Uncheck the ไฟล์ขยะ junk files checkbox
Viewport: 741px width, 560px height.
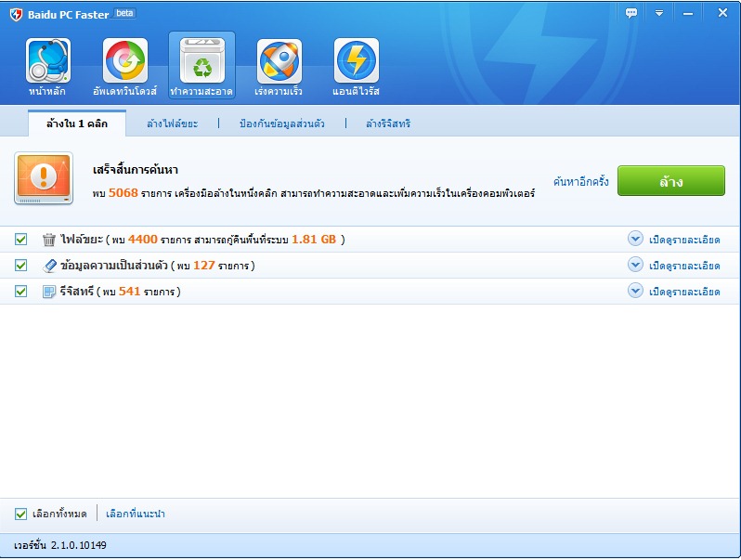coord(21,240)
